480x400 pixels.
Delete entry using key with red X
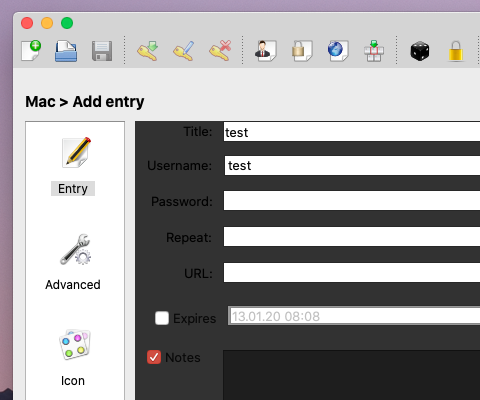tap(220, 51)
